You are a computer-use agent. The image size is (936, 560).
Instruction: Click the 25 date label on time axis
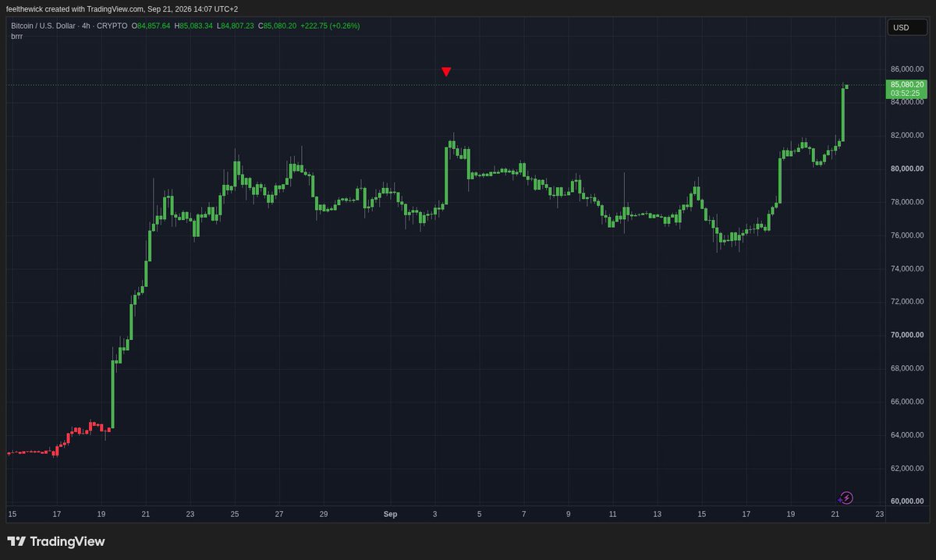click(235, 514)
